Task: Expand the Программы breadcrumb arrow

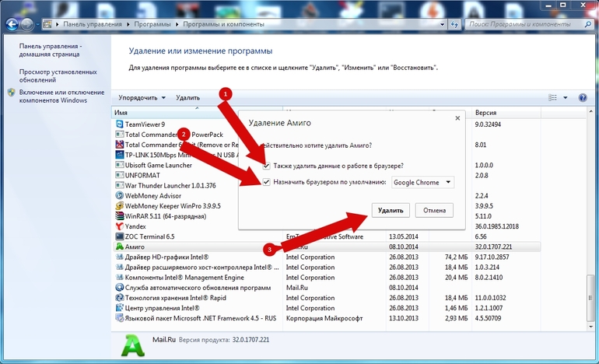Action: (177, 24)
